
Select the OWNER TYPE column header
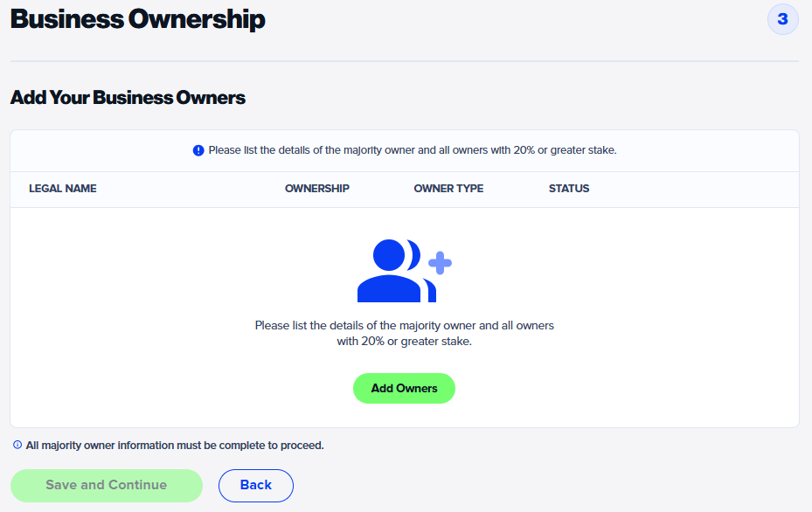pyautogui.click(x=448, y=189)
